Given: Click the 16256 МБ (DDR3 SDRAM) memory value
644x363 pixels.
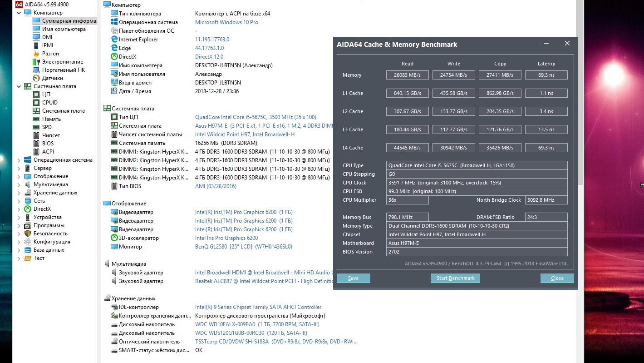Looking at the screenshot, I should pos(226,143).
